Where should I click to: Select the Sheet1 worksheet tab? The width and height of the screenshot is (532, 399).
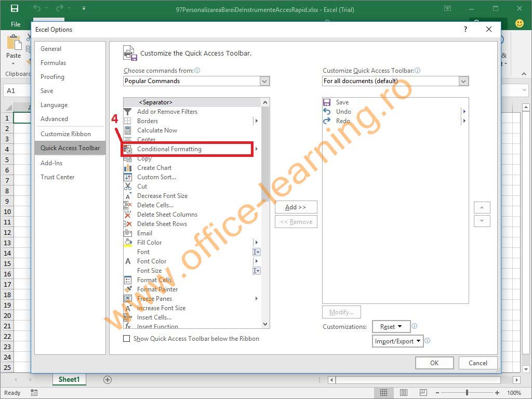[x=69, y=379]
